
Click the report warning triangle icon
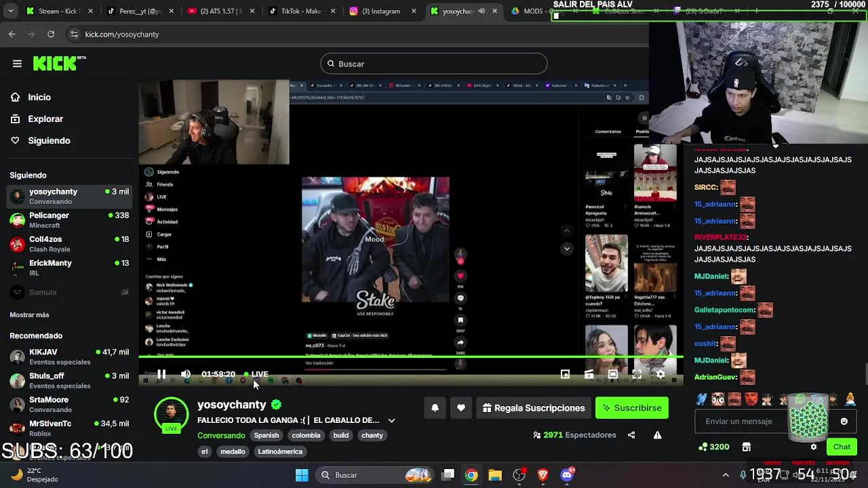point(657,435)
